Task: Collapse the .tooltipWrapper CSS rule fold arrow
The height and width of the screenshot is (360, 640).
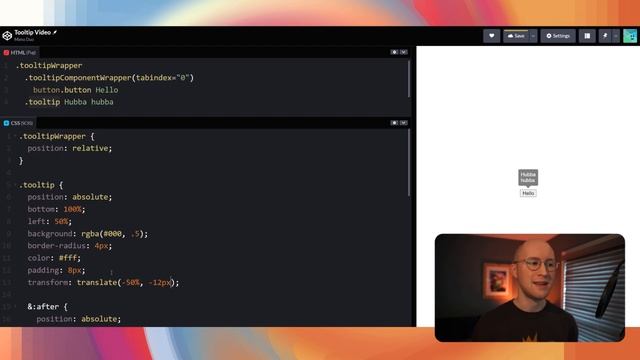Action: point(15,136)
